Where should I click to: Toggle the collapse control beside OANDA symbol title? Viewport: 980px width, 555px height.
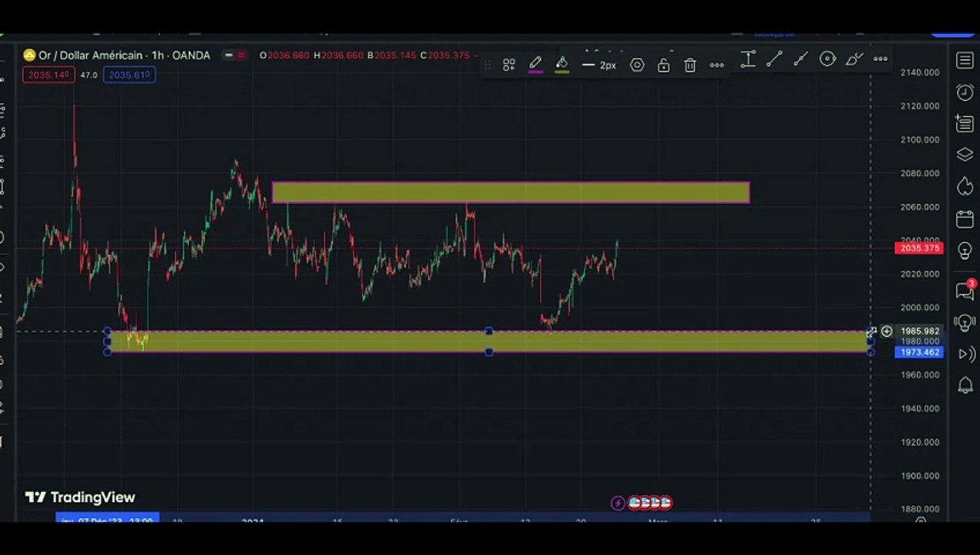(228, 55)
